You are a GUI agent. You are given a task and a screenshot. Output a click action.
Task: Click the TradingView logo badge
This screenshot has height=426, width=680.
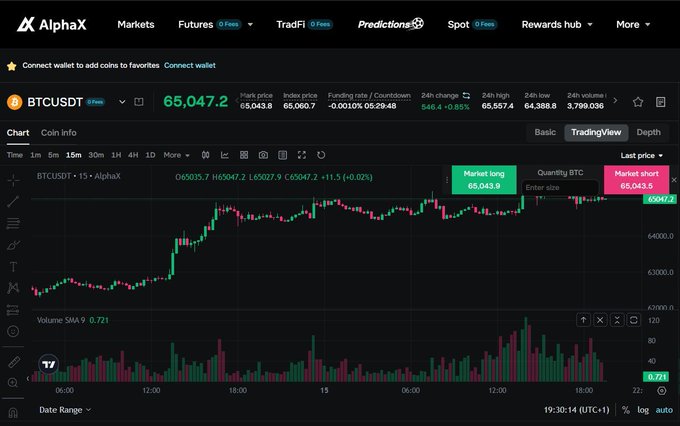pos(49,364)
